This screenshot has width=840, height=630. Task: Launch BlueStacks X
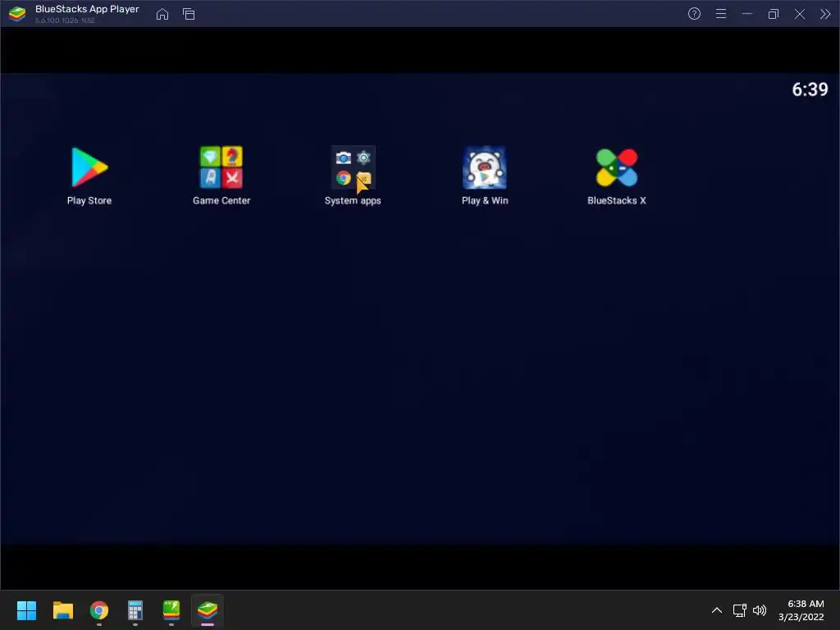617,167
